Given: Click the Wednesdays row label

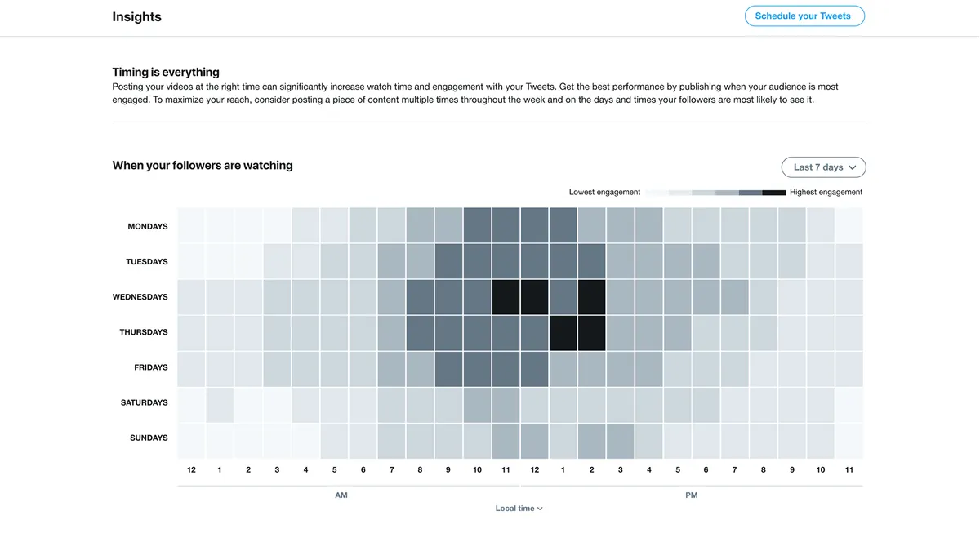Looking at the screenshot, I should point(140,297).
